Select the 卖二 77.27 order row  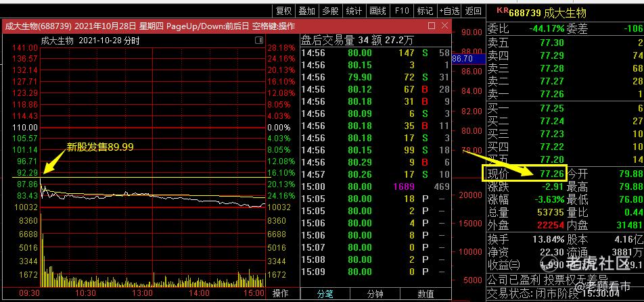(x=565, y=81)
